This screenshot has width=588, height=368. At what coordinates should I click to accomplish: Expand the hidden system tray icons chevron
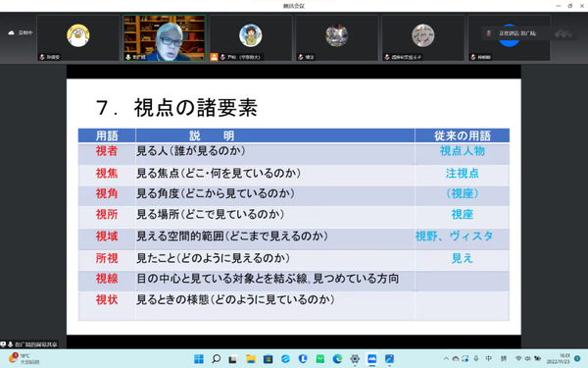coord(446,358)
